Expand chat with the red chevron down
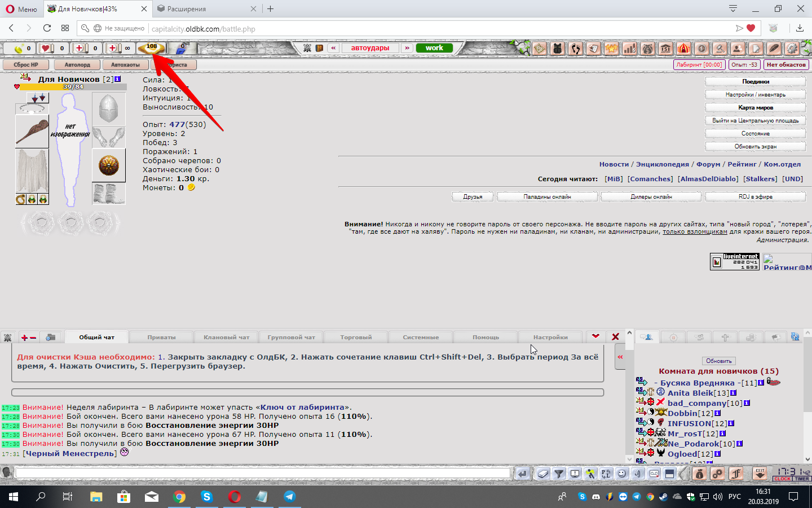 [x=595, y=336]
